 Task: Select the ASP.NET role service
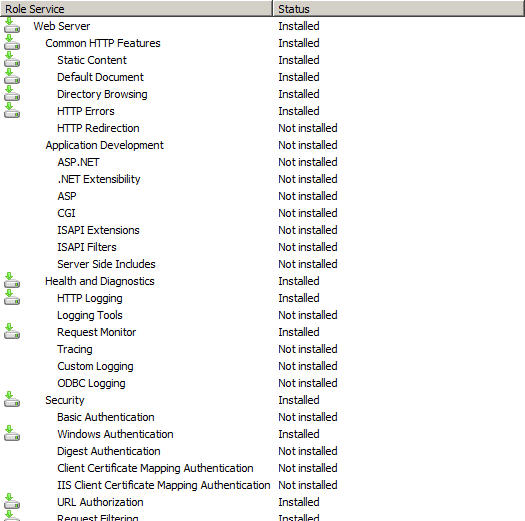point(78,162)
